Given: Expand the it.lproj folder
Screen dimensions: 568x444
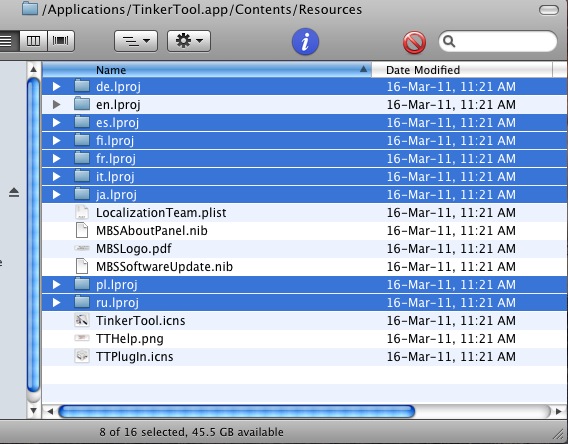Looking at the screenshot, I should click(x=56, y=176).
